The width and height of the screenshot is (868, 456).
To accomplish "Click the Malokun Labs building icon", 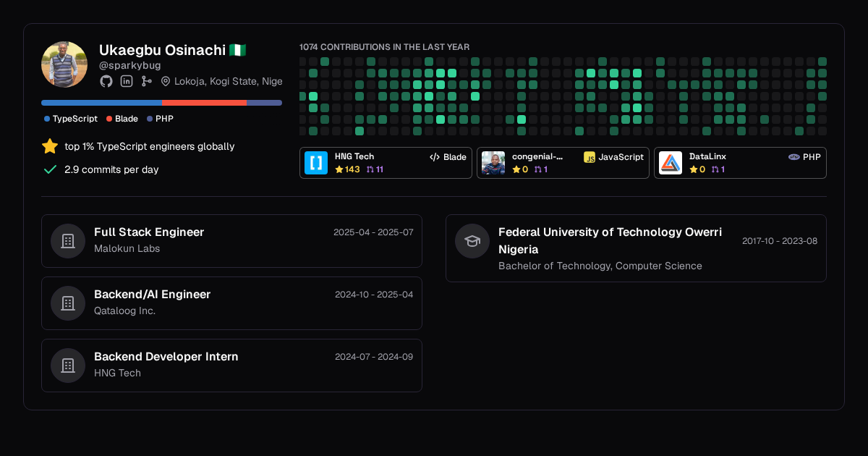I will pyautogui.click(x=68, y=241).
